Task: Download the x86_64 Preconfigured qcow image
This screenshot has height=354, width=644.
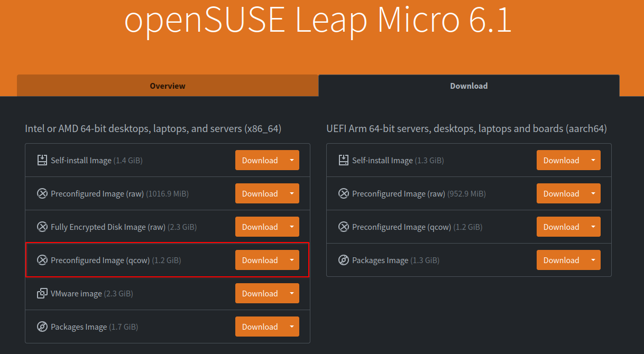Action: click(x=260, y=260)
